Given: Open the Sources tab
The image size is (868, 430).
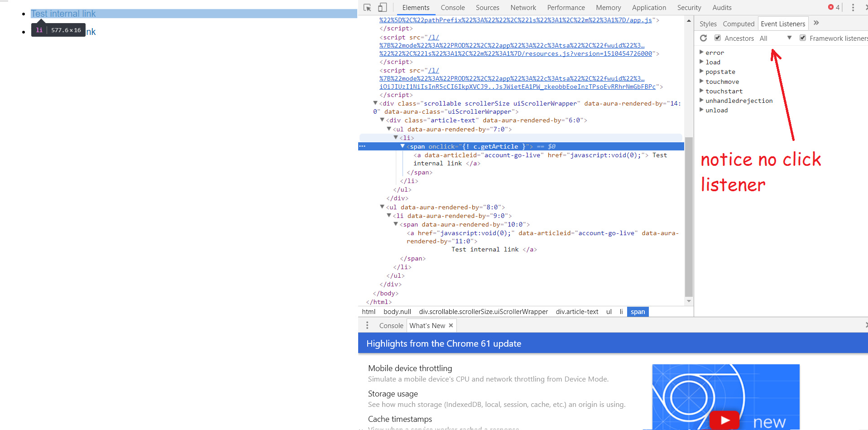Looking at the screenshot, I should click(x=487, y=8).
